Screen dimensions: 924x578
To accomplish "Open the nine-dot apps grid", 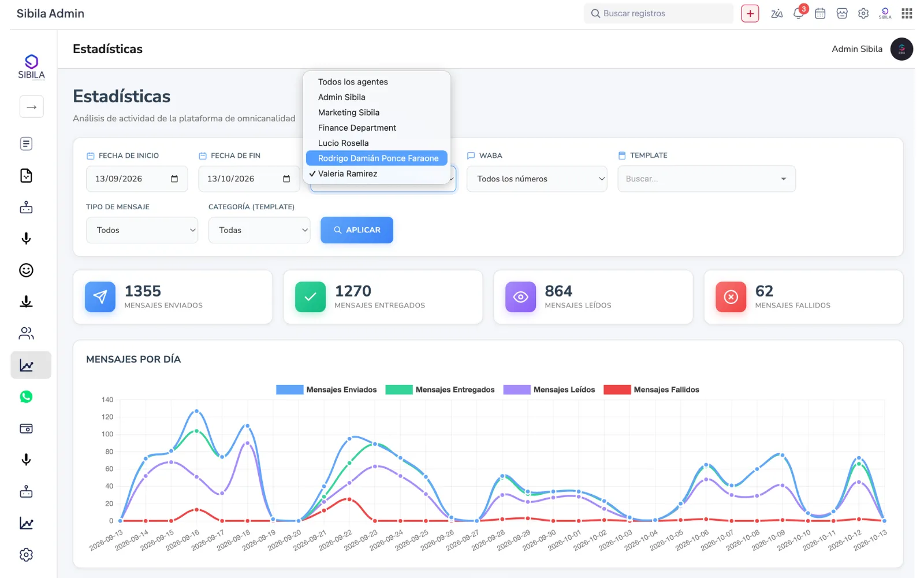I will pos(907,13).
